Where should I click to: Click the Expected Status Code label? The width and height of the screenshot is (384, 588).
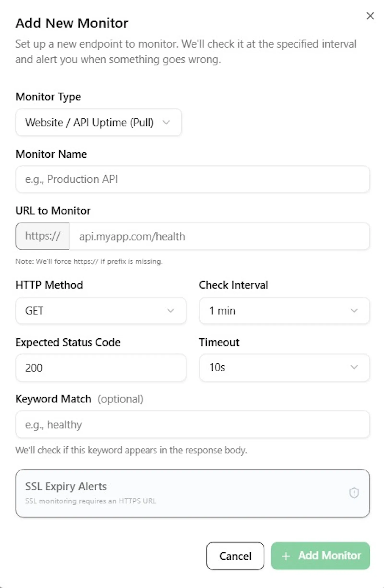[x=68, y=342]
